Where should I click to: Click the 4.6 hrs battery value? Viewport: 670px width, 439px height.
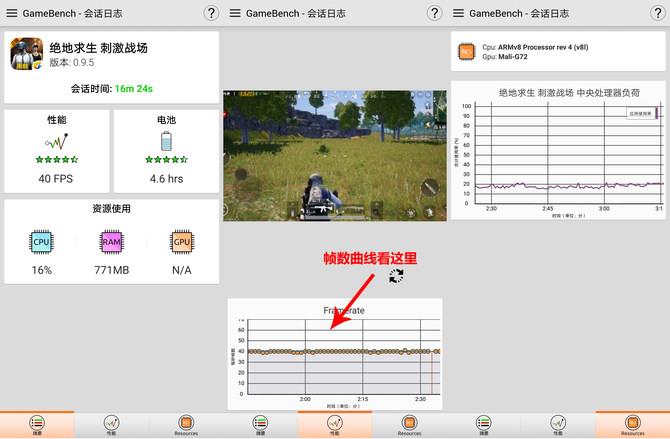pyautogui.click(x=166, y=179)
